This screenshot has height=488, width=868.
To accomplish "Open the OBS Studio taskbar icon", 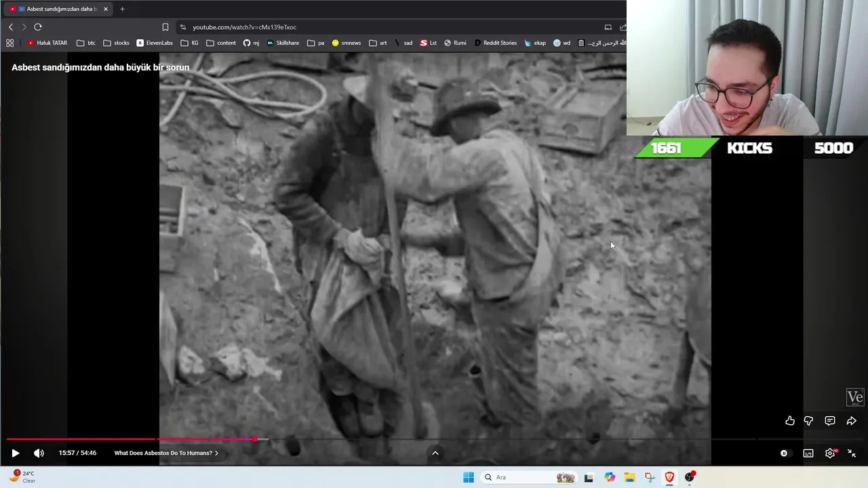I will click(x=690, y=477).
